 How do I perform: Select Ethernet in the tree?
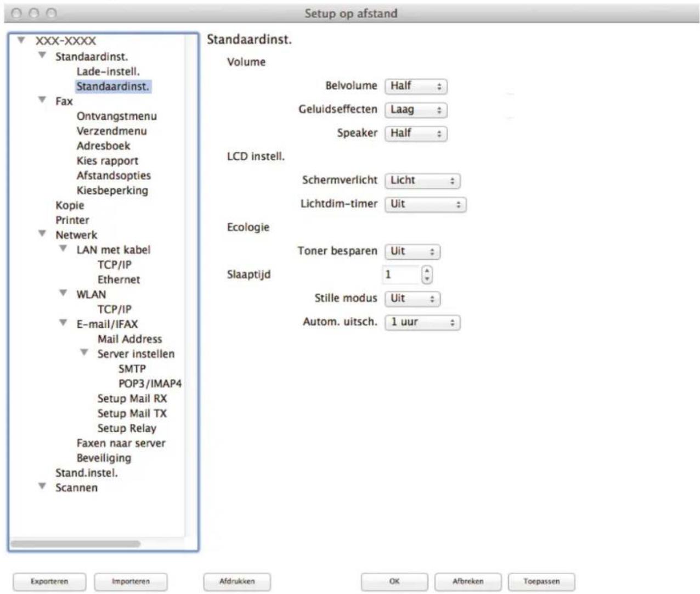(119, 279)
